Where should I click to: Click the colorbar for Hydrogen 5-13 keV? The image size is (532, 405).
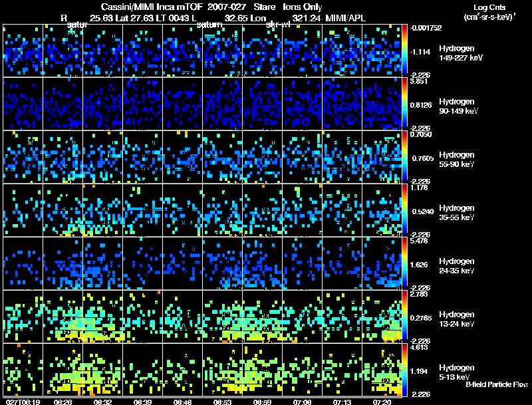405,370
